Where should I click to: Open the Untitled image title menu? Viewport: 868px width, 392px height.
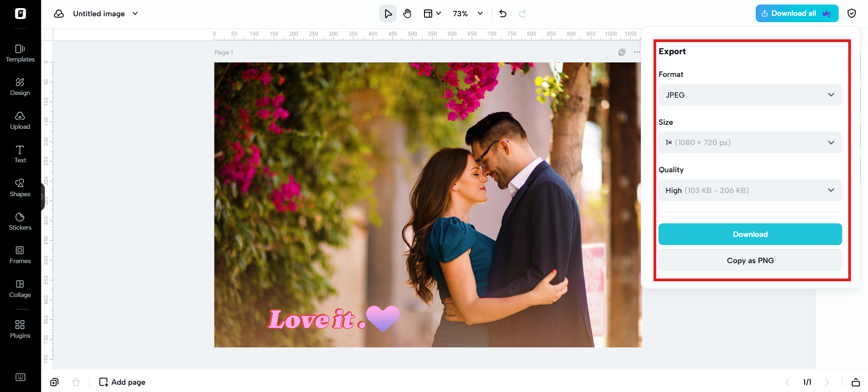point(105,14)
